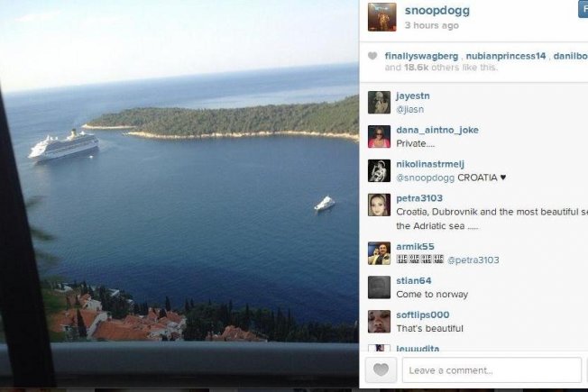
Task: Click the @jiasn mention
Action: pyautogui.click(x=409, y=109)
